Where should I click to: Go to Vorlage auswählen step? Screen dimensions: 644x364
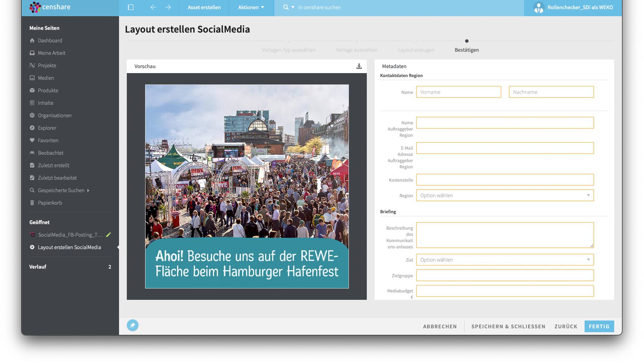357,50
